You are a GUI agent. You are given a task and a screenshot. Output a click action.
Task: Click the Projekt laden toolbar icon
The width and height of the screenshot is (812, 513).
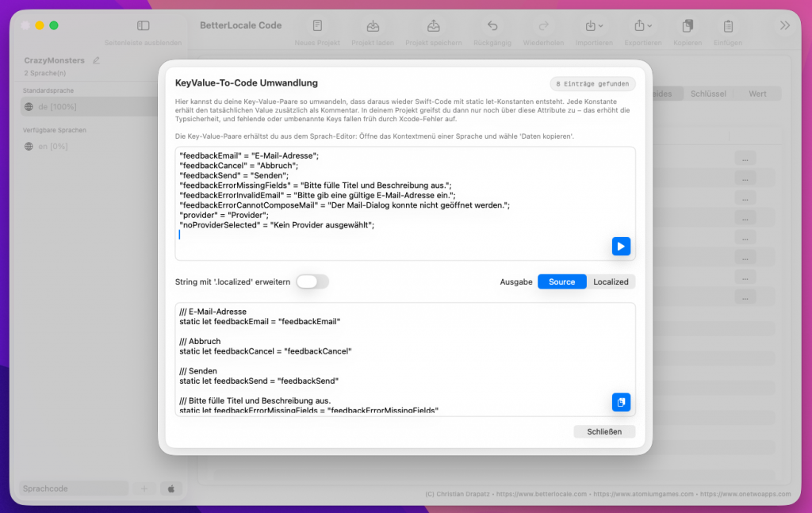tap(373, 26)
